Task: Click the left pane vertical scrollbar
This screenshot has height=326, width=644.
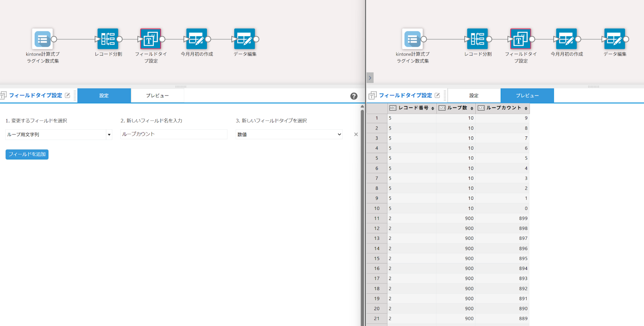Action: (x=362, y=213)
